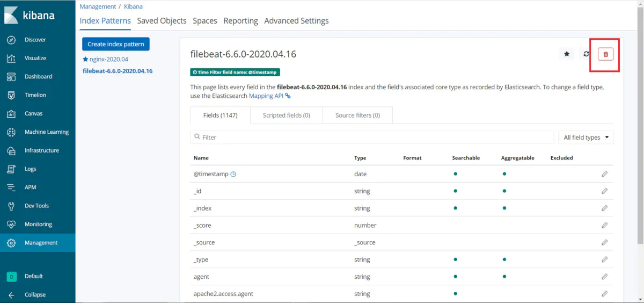Viewport: 644px width, 303px height.
Task: Open the All field types dropdown
Action: [586, 138]
